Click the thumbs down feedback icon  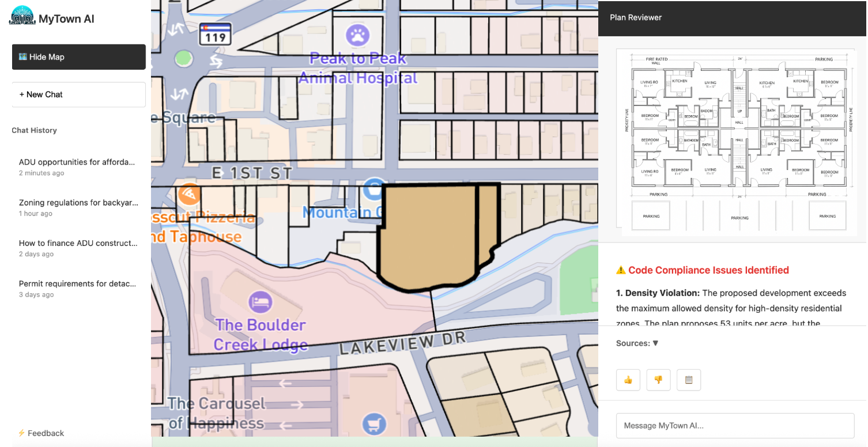[658, 380]
